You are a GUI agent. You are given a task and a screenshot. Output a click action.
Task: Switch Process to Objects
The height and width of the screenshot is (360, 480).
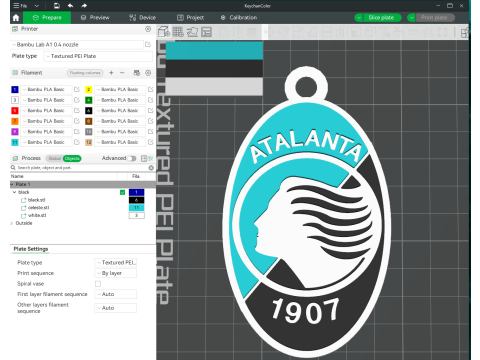(72, 158)
